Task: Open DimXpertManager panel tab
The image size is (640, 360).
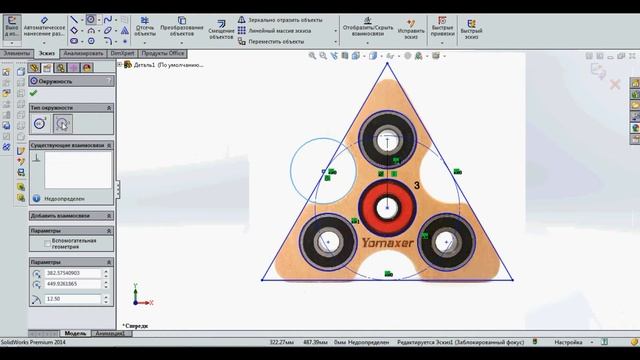Action: [73, 68]
